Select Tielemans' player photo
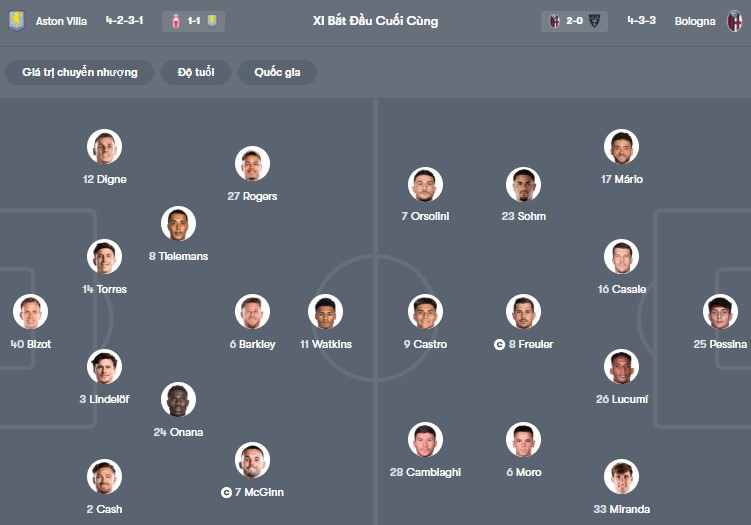751x525 pixels. (179, 224)
